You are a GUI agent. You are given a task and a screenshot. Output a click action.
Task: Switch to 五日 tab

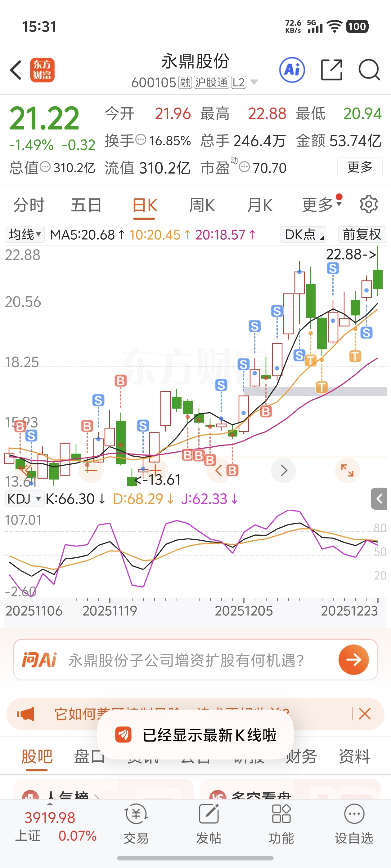click(86, 205)
